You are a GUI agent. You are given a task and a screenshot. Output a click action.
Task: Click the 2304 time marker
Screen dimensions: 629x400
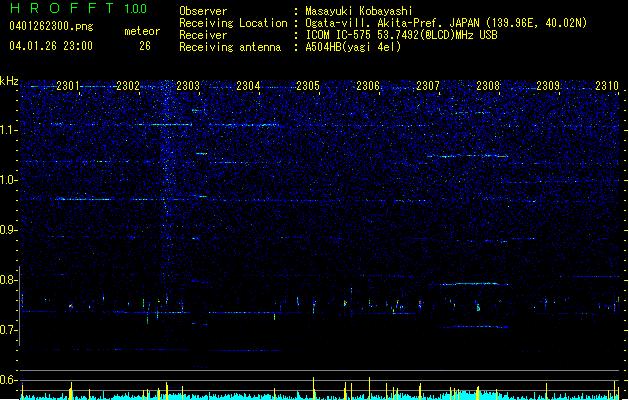coord(248,86)
